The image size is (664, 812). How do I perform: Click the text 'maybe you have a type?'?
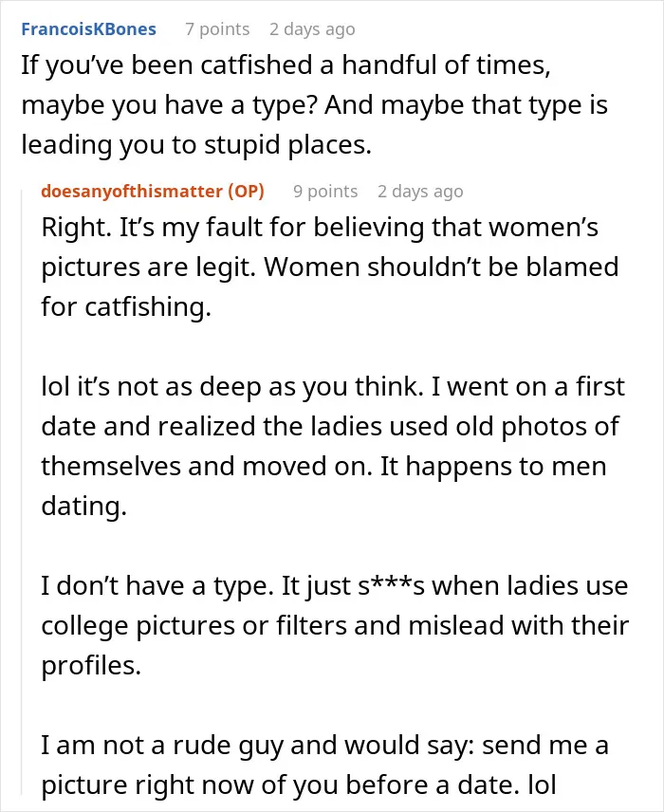tap(170, 105)
